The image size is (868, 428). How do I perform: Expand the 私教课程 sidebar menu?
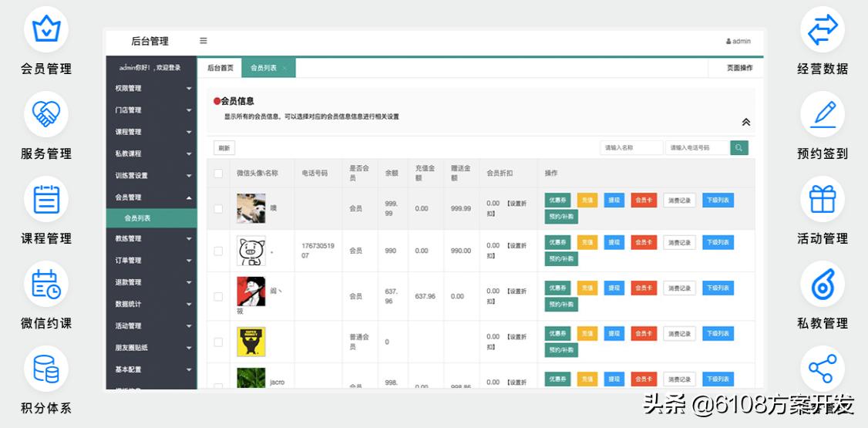point(151,153)
